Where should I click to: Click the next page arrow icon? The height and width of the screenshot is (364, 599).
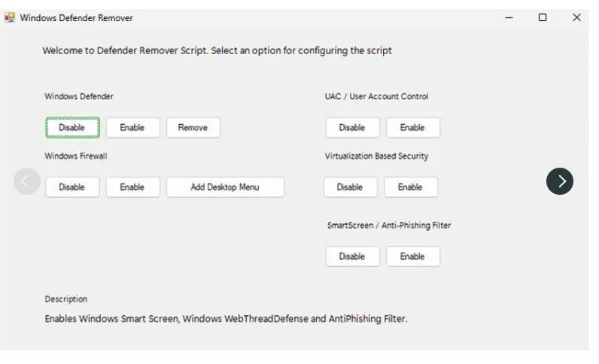[x=559, y=181]
